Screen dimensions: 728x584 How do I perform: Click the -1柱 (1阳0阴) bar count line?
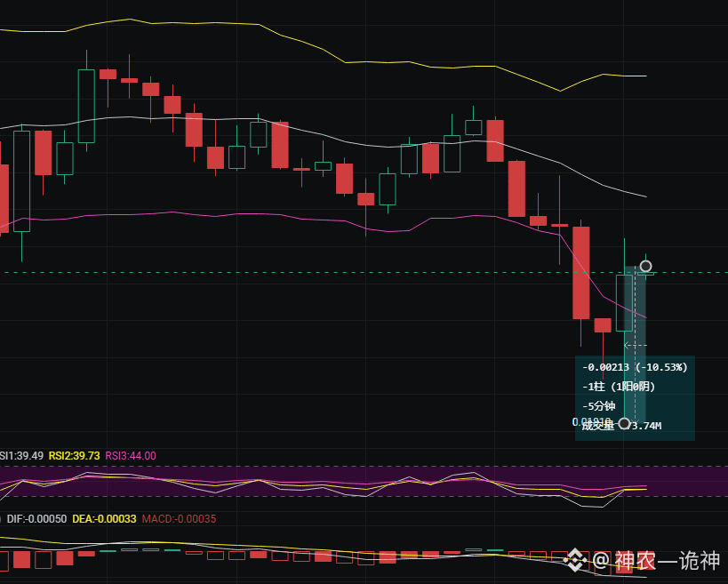click(x=619, y=387)
